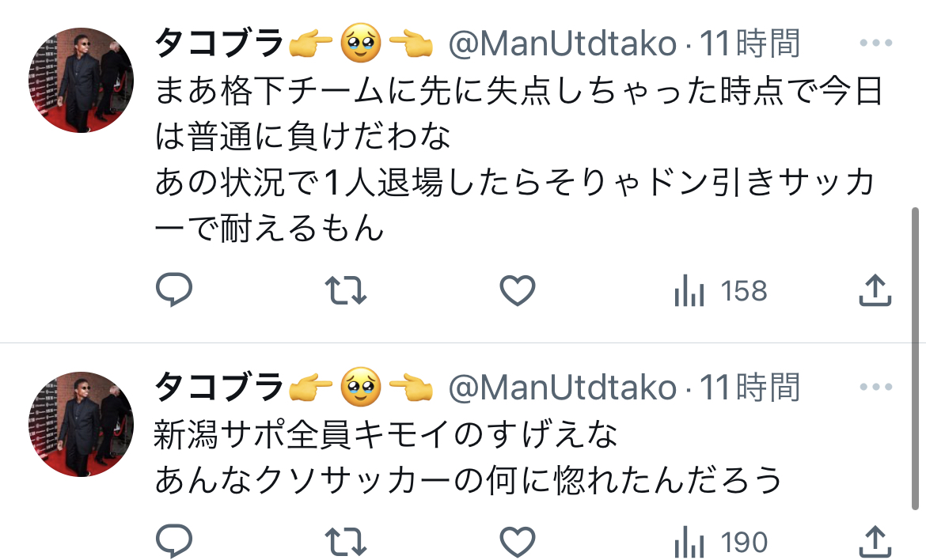Open first tweet's 11時間 timestamp
Viewport: 926px width, 560px height.
[x=750, y=43]
